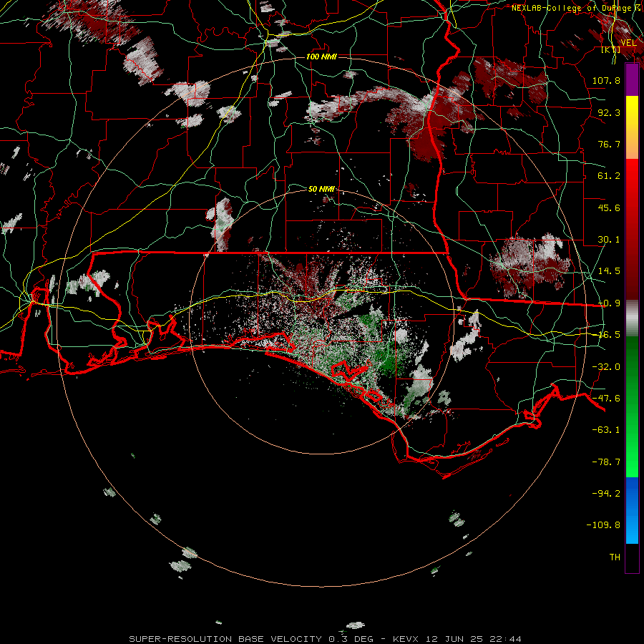
Task: Select the 61.2 legend value
Action: pos(609,176)
